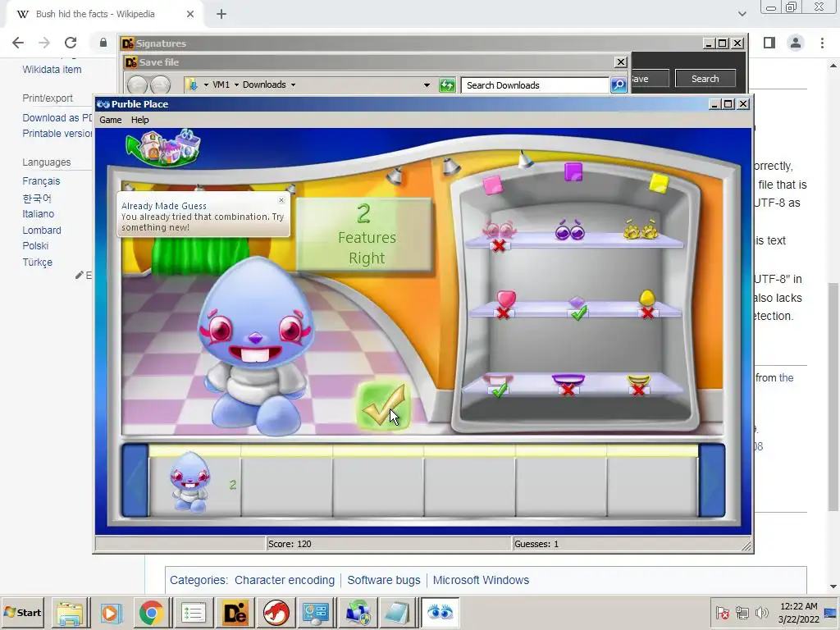Image resolution: width=840 pixels, height=630 pixels.
Task: Click the yellow color cube above shelves
Action: 659,183
